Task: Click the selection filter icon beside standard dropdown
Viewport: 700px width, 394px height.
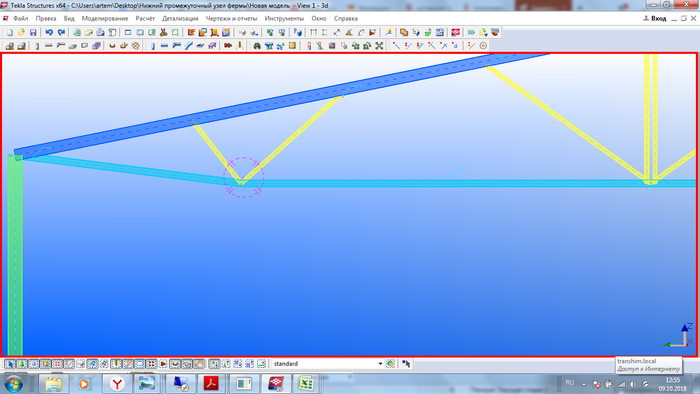Action: point(391,364)
